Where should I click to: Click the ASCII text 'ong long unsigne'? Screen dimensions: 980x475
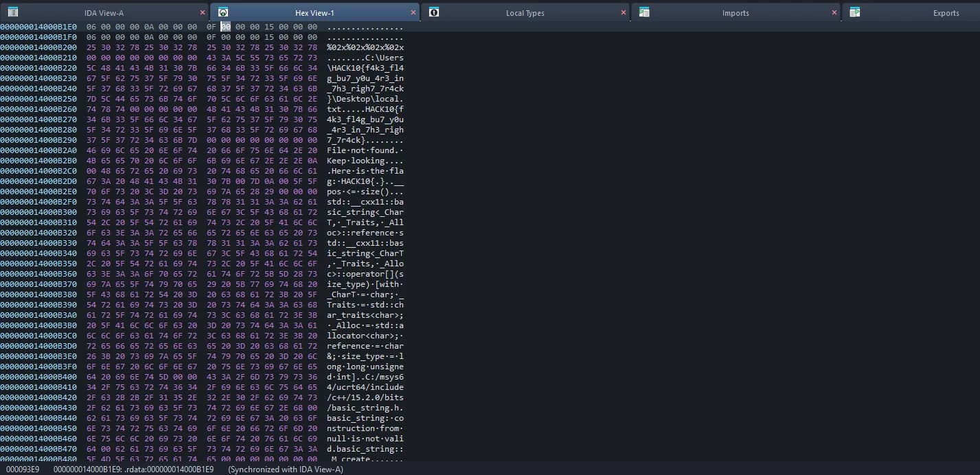pos(365,367)
